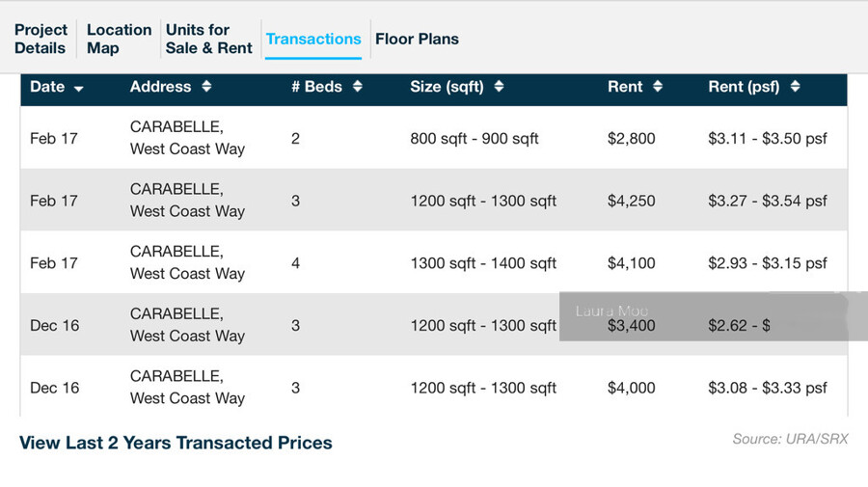The image size is (868, 487).
Task: Click the Laura Moo watermark overlay
Action: [703, 314]
